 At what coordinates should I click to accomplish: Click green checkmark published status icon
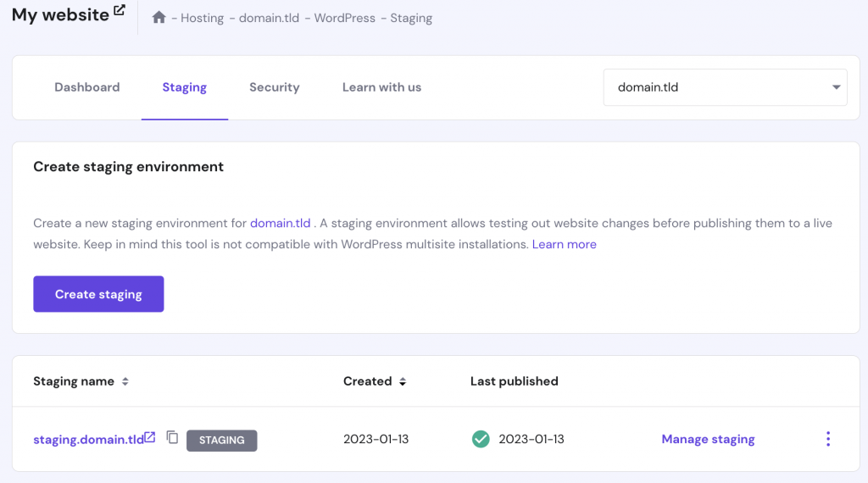click(481, 439)
